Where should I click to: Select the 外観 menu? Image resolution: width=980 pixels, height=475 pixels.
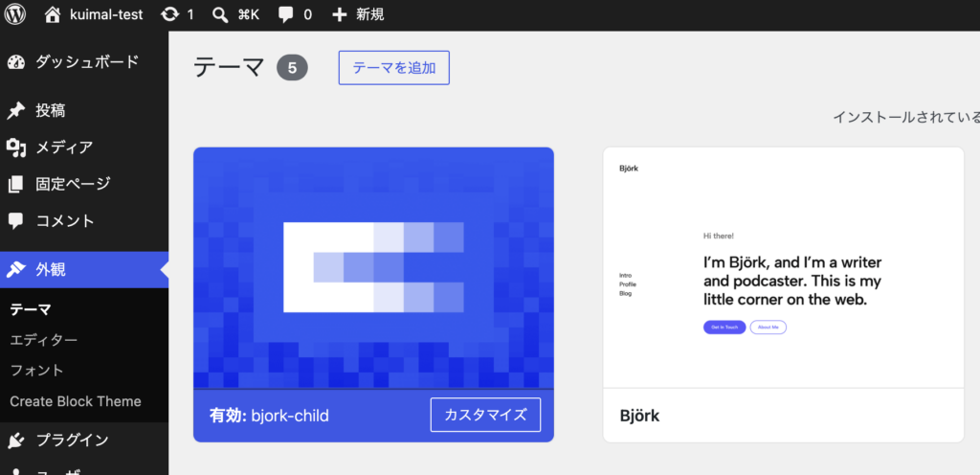(x=51, y=270)
